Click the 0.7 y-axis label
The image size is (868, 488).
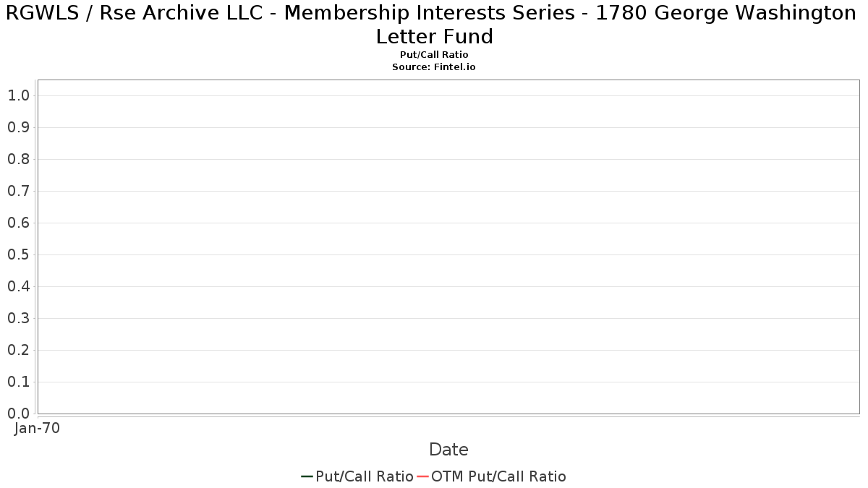(x=19, y=191)
